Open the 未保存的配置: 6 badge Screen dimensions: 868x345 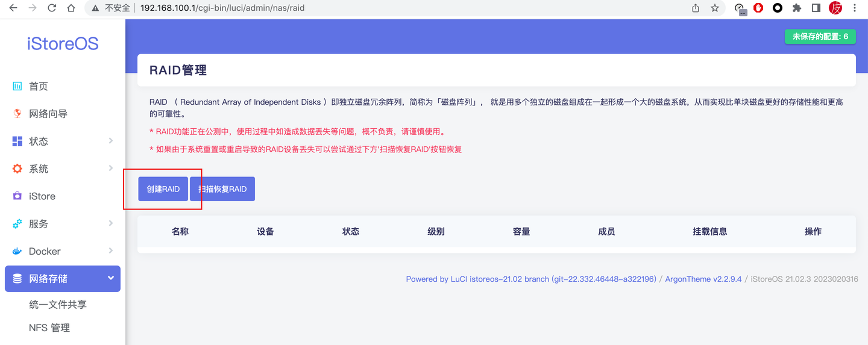(x=820, y=37)
